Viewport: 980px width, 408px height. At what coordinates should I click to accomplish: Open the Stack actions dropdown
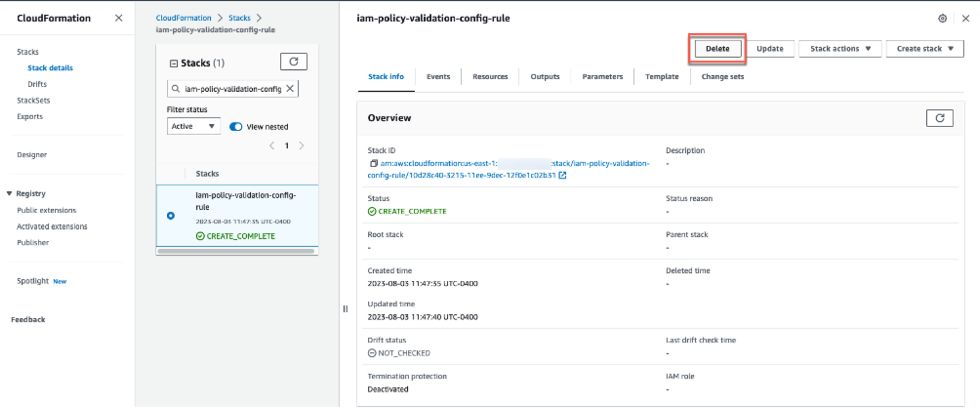(x=840, y=48)
